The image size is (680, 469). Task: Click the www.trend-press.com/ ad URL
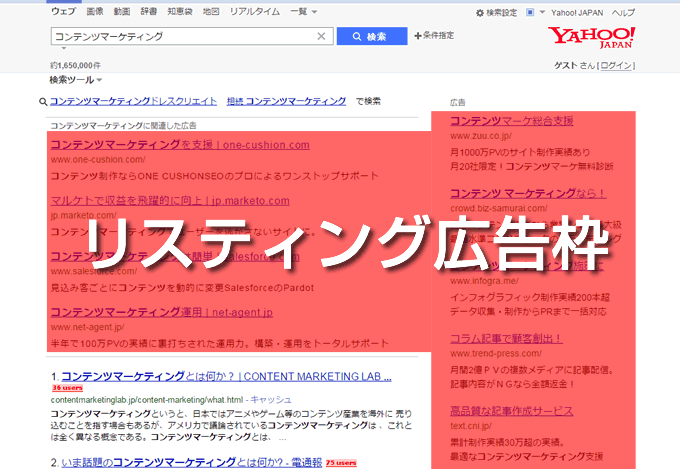496,354
